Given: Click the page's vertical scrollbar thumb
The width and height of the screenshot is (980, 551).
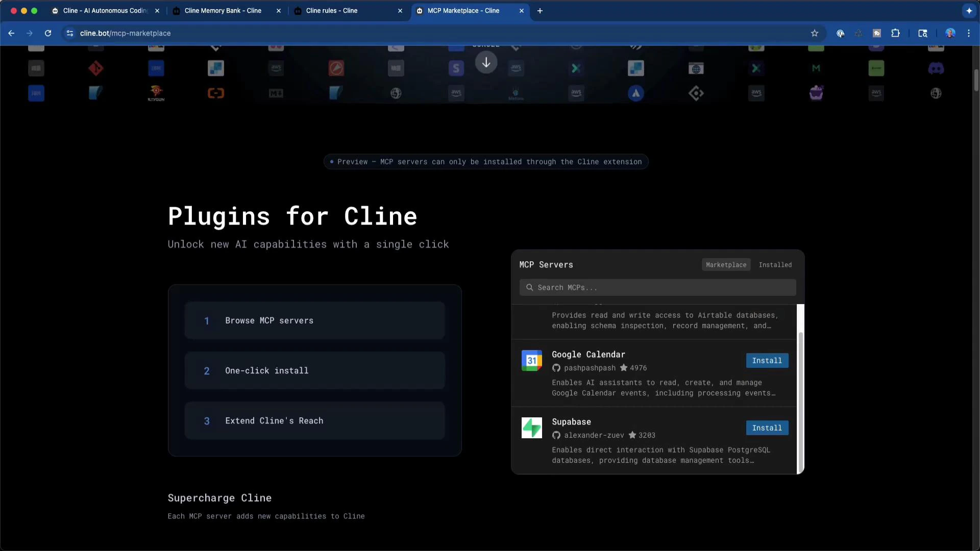Looking at the screenshot, I should click(976, 81).
